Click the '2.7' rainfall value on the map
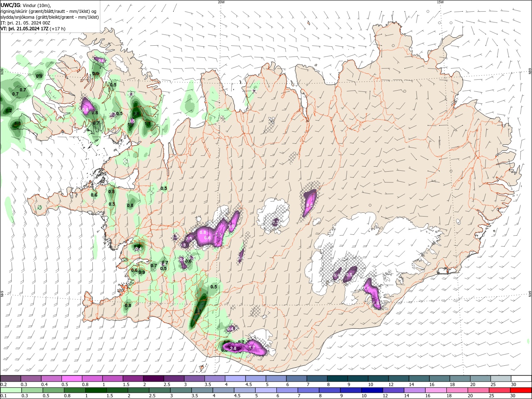This screenshot has width=532, height=399. pos(198,311)
